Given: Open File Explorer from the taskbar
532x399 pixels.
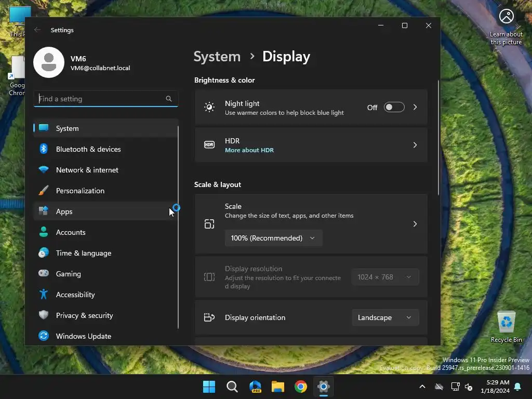Looking at the screenshot, I should point(278,387).
